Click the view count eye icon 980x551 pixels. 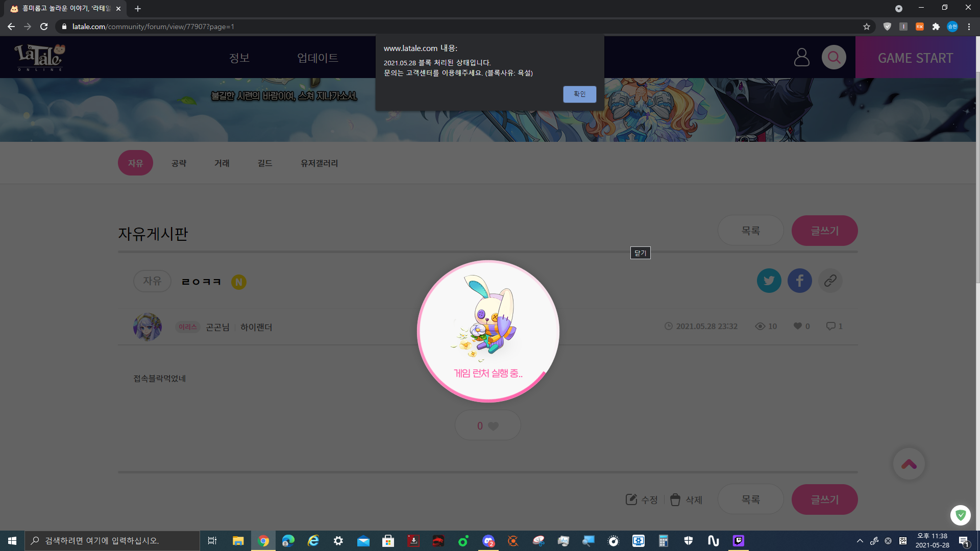[759, 326]
